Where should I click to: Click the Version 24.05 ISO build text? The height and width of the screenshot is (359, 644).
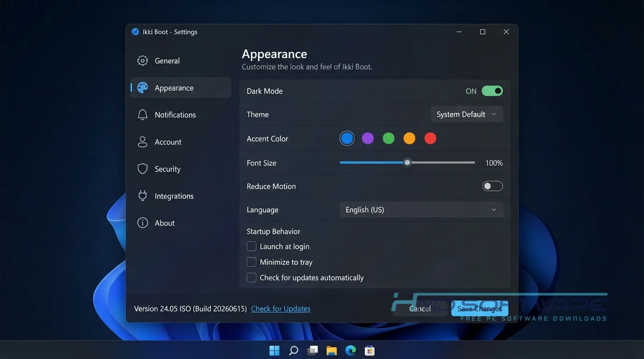pyautogui.click(x=190, y=309)
